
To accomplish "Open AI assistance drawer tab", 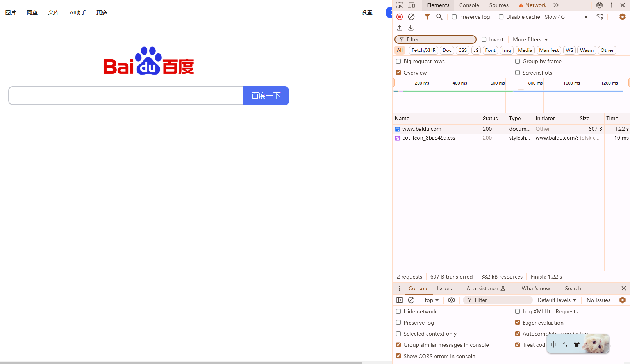I will pyautogui.click(x=486, y=288).
